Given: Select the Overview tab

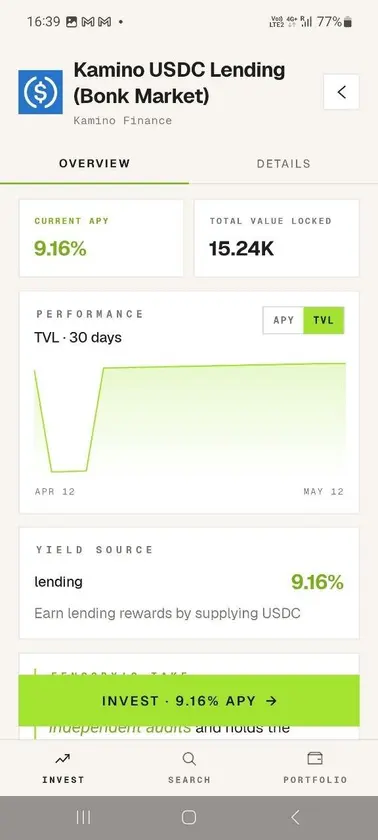Looking at the screenshot, I should coord(94,164).
